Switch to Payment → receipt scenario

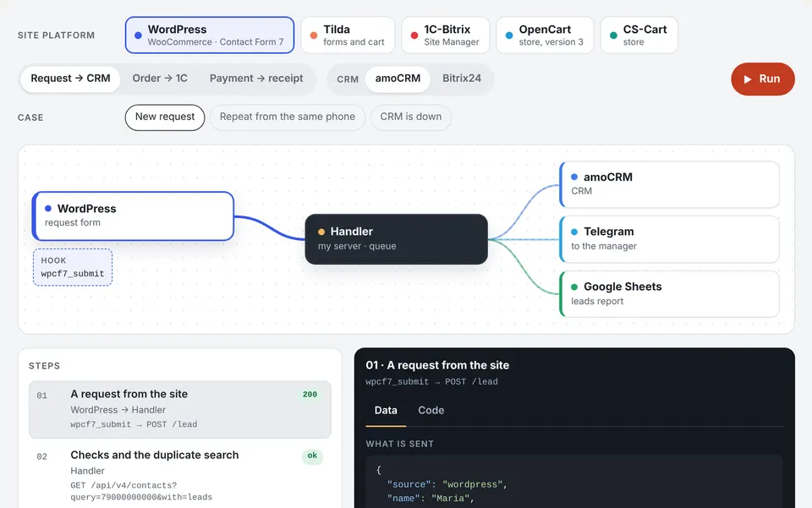click(x=256, y=79)
